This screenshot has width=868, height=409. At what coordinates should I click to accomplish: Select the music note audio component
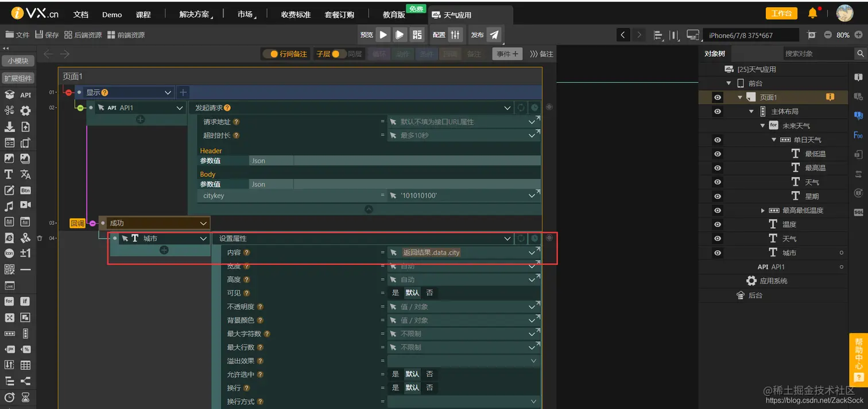tap(9, 205)
